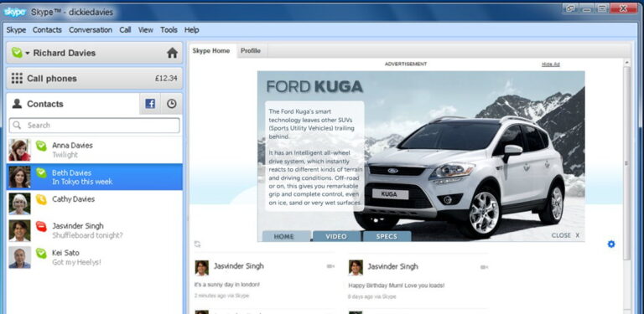This screenshot has width=644, height=314.
Task: Select Kei Sato contact name
Action: 65,253
